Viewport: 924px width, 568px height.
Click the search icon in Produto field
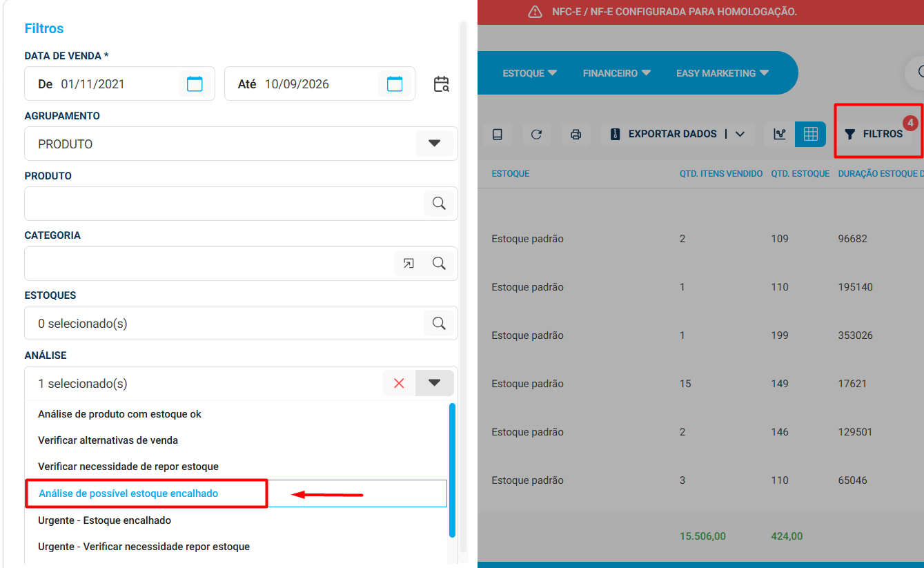pyautogui.click(x=439, y=204)
